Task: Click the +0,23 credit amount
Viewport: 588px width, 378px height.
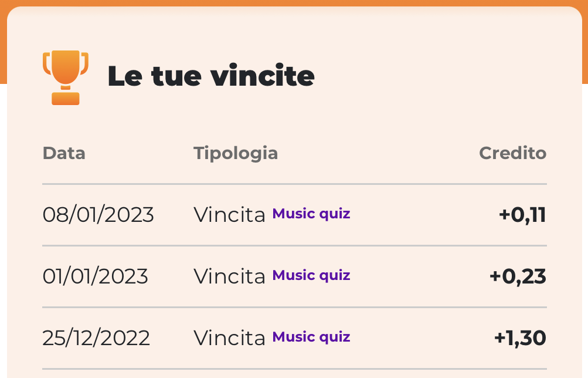Action: [518, 276]
